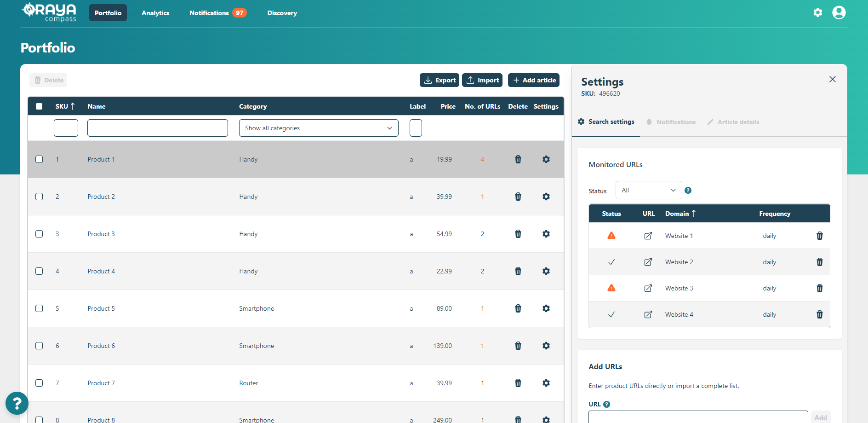
Task: Remove Website 4 from monitored URLs
Action: pos(819,314)
